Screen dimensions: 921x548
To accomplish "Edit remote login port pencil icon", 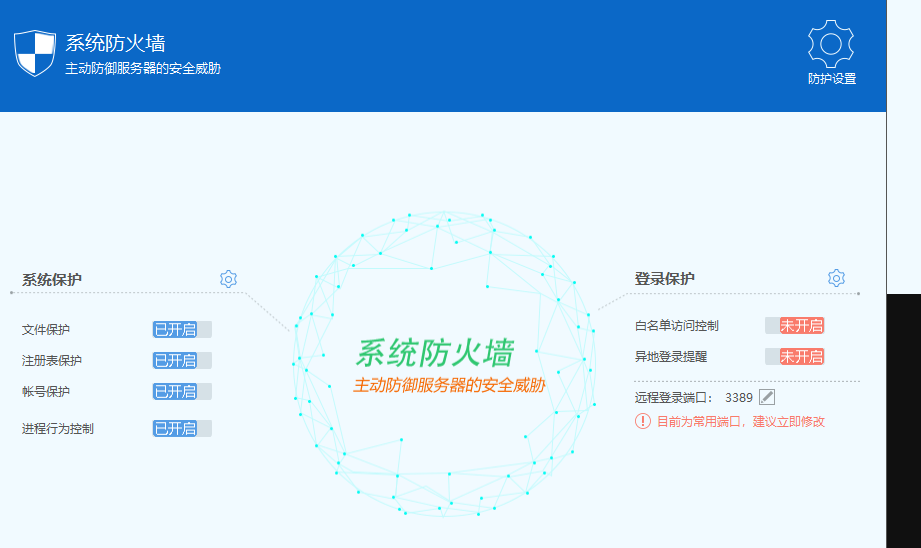I will (767, 397).
